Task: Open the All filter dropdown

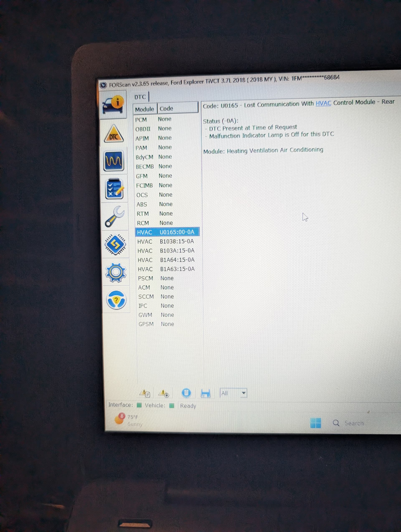Action: pos(233,393)
